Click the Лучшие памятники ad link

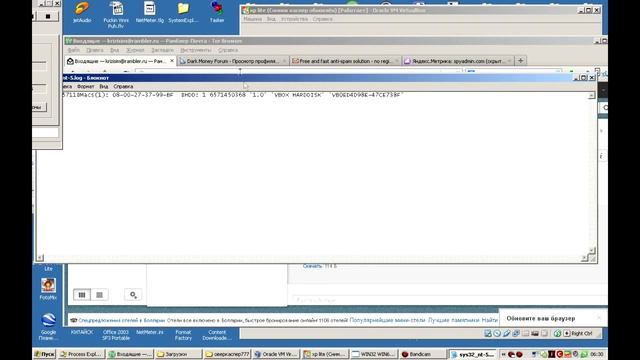453,320
